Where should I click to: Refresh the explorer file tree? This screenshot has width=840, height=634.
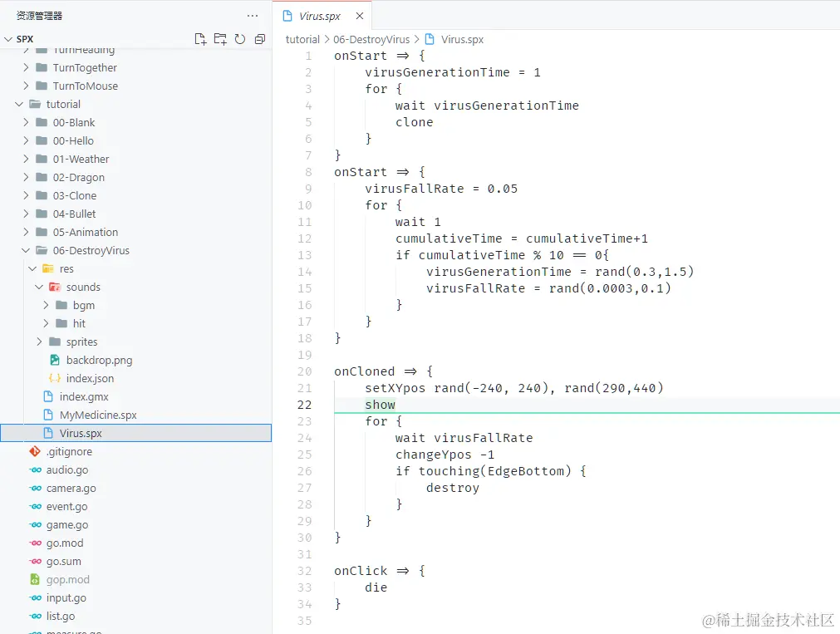240,39
